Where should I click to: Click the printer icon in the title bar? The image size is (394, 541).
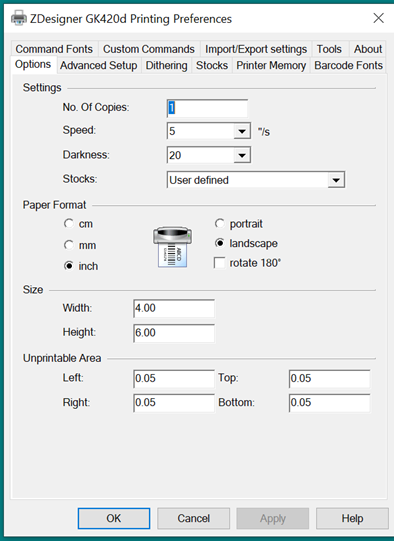click(x=19, y=18)
